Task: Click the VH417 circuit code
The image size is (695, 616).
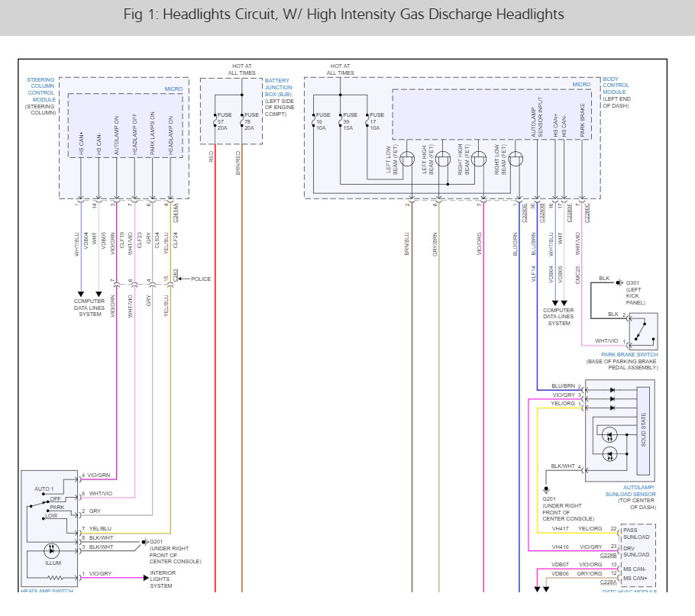Action: coord(561,529)
